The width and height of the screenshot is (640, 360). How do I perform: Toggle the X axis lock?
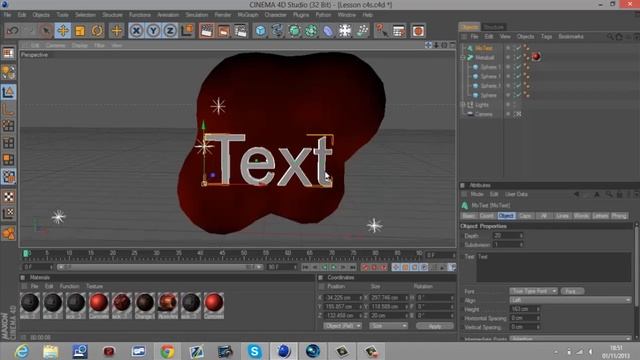(136, 31)
